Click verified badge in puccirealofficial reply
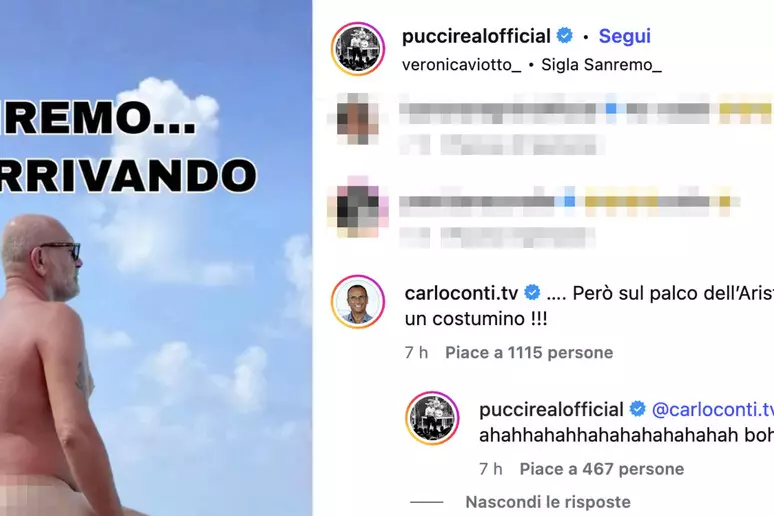This screenshot has width=774, height=516. [637, 409]
